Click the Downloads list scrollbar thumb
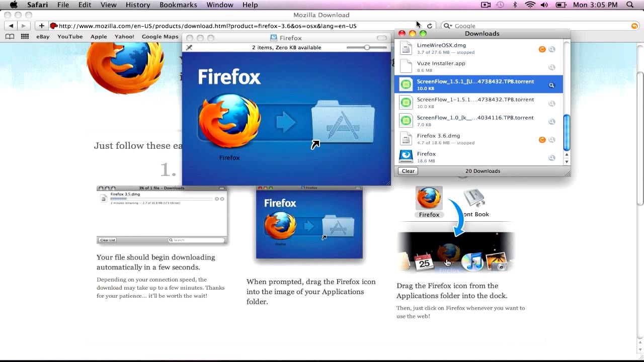644x362 pixels. coord(567,132)
